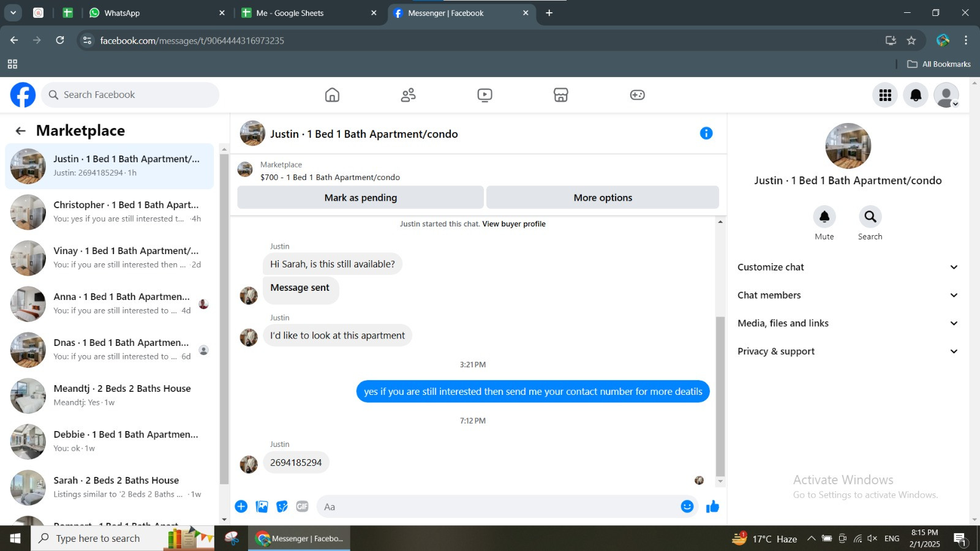Open the View buyer profile link
The width and height of the screenshot is (980, 551).
pyautogui.click(x=514, y=224)
